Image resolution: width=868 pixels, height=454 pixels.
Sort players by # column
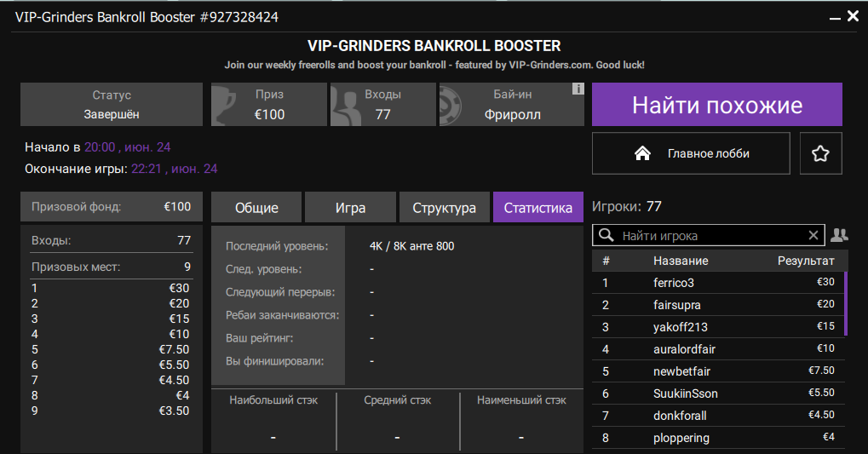pyautogui.click(x=606, y=261)
